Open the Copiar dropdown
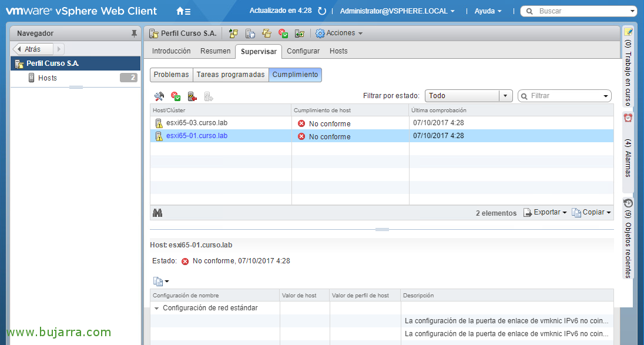The height and width of the screenshot is (345, 644). point(592,212)
